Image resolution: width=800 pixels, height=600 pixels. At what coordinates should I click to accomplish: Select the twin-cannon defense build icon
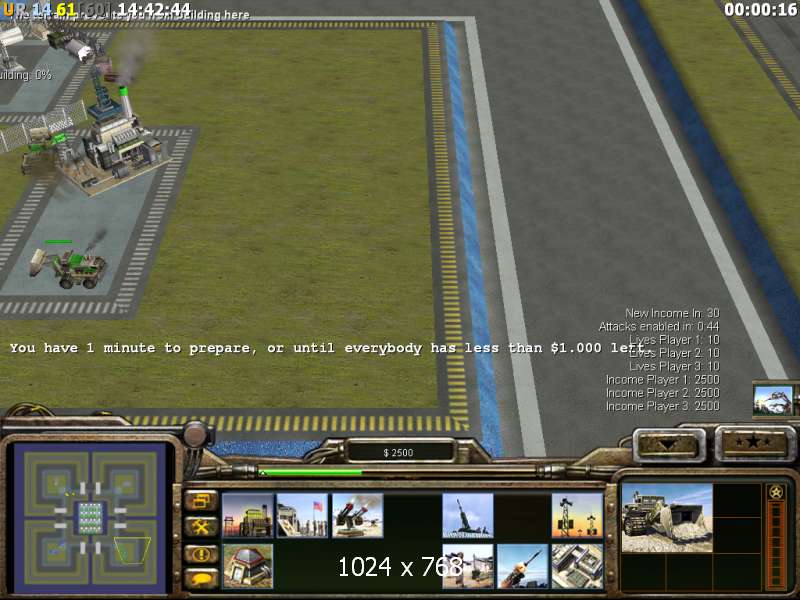(358, 515)
